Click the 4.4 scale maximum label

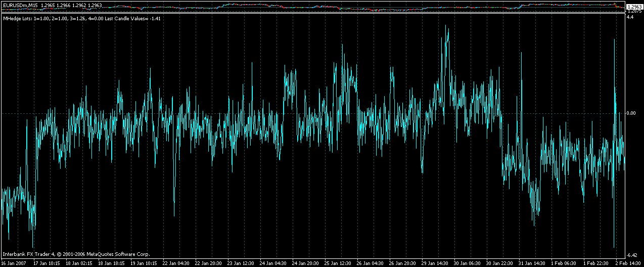(x=630, y=17)
